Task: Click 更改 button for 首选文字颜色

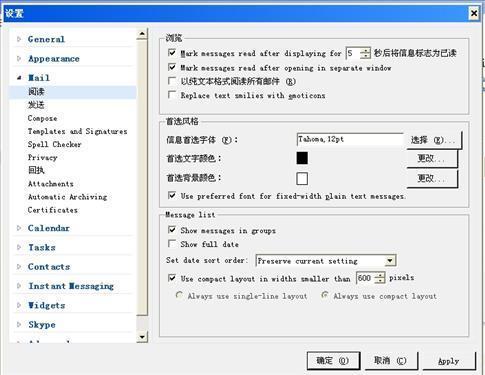Action: click(x=432, y=159)
